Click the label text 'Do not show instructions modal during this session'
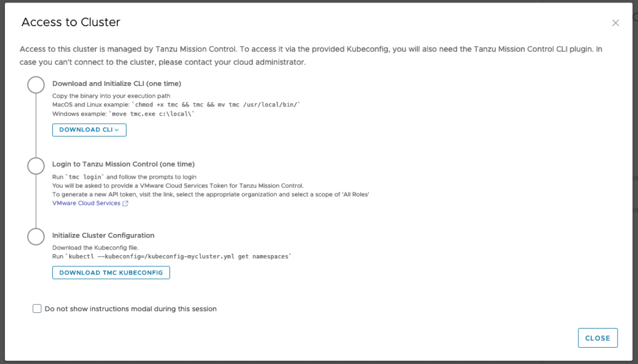 click(131, 309)
